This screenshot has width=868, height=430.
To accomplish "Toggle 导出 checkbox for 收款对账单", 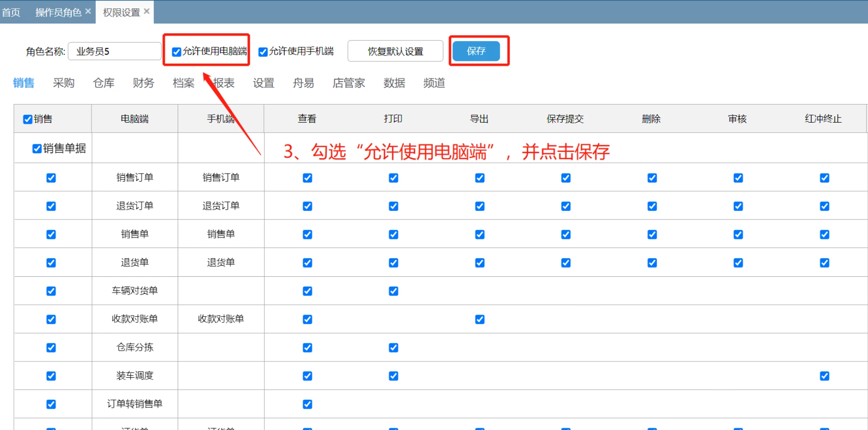I will (x=480, y=320).
